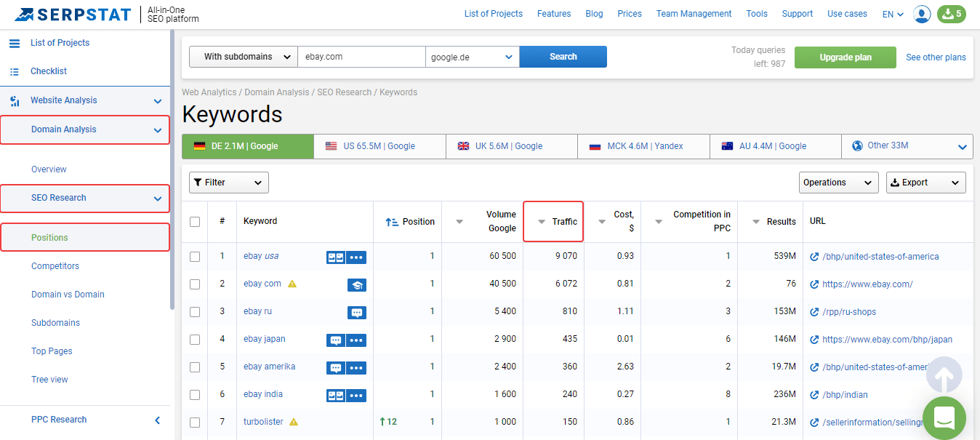Open the See other plans link
Viewport: 980px width, 440px height.
coord(936,57)
